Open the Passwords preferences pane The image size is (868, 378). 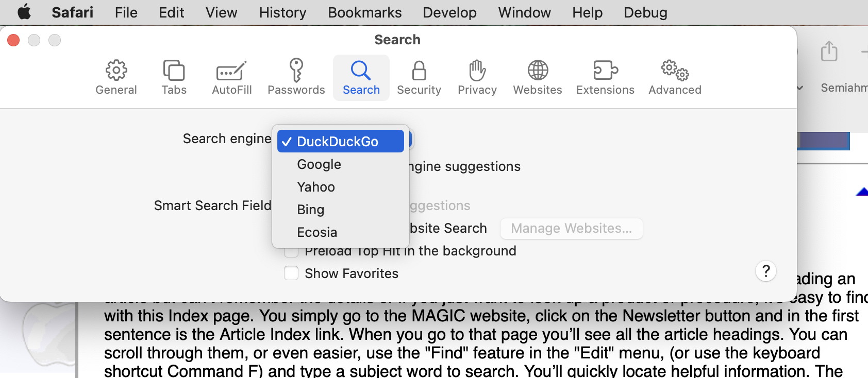tap(296, 78)
